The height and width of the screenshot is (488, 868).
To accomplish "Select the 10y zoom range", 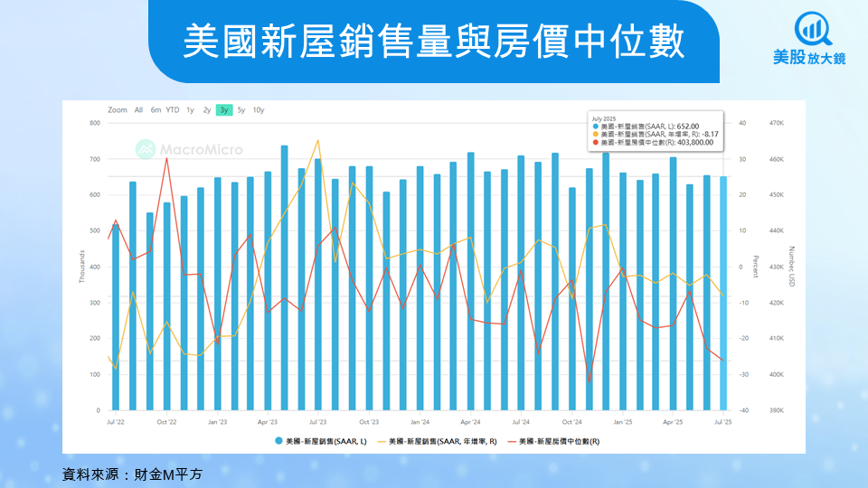I will pos(259,110).
